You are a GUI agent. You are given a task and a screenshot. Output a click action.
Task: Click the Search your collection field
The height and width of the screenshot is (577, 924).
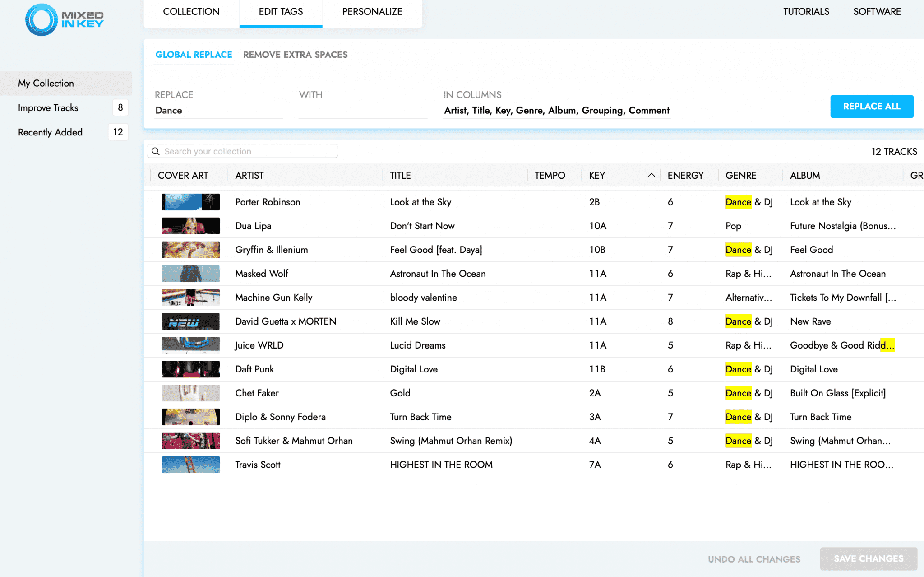pos(248,151)
